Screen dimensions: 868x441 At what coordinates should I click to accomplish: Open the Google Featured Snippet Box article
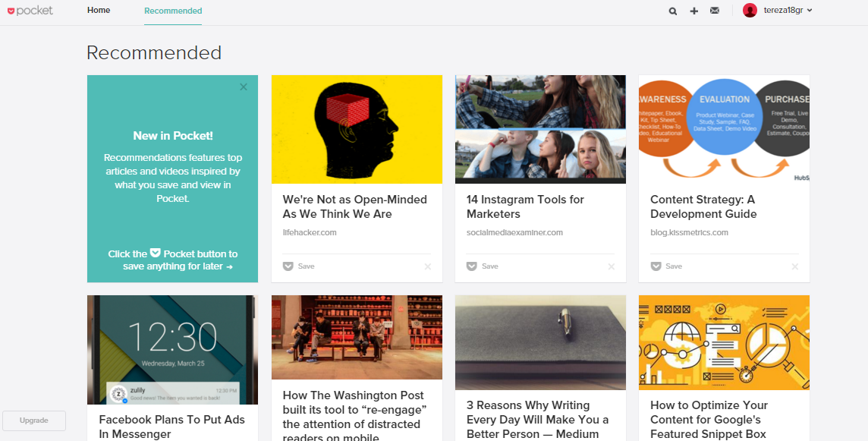[709, 419]
